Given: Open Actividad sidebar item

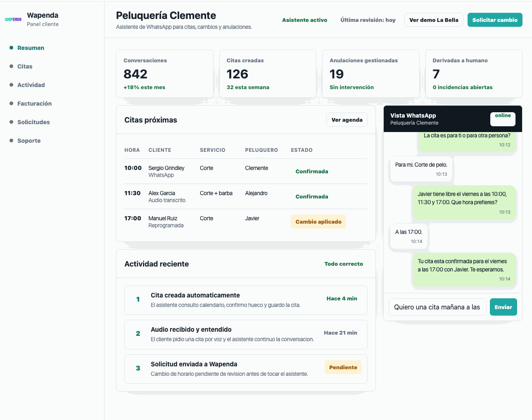Looking at the screenshot, I should click(x=31, y=85).
